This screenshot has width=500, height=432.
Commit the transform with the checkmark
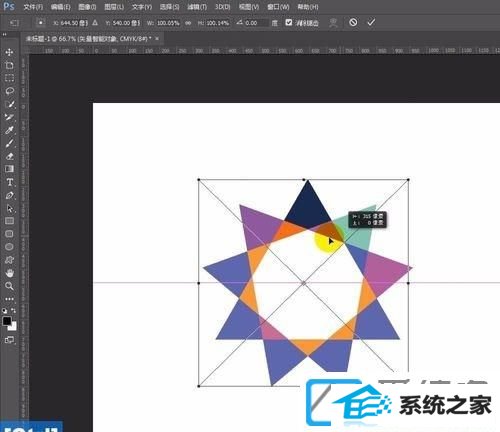click(x=371, y=22)
